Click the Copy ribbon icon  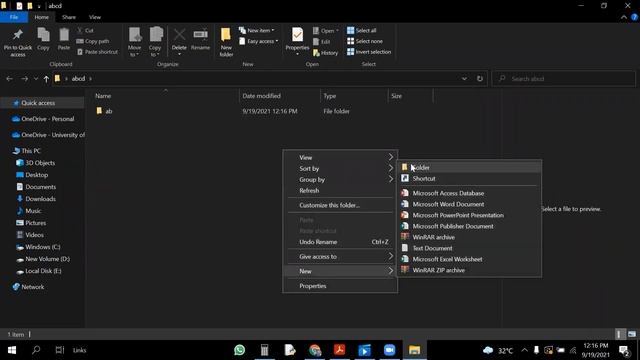pyautogui.click(x=43, y=39)
